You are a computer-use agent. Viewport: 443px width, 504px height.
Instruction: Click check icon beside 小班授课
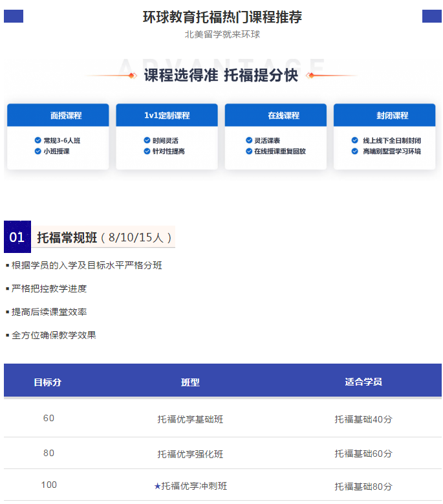tap(38, 151)
